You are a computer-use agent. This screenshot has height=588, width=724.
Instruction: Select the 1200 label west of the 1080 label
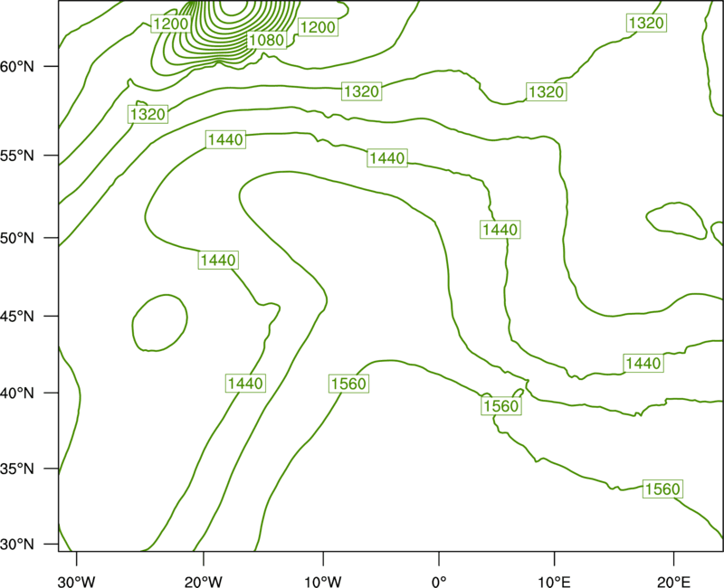(x=170, y=24)
